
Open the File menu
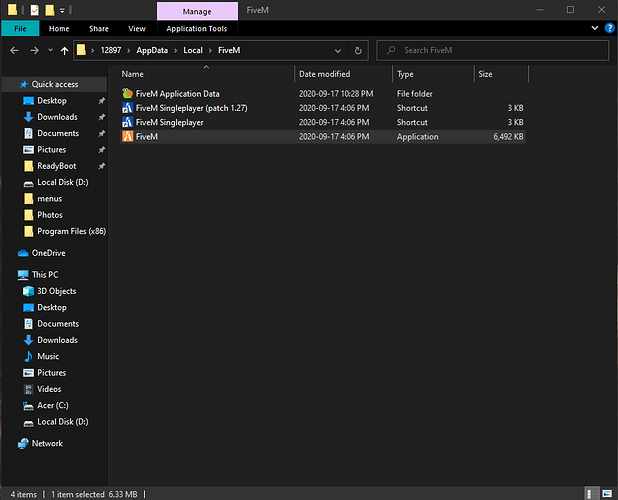tap(19, 29)
